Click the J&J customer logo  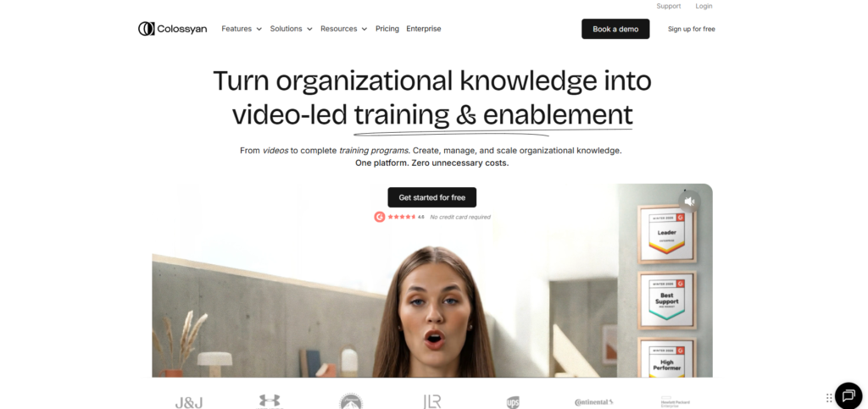[x=189, y=403]
